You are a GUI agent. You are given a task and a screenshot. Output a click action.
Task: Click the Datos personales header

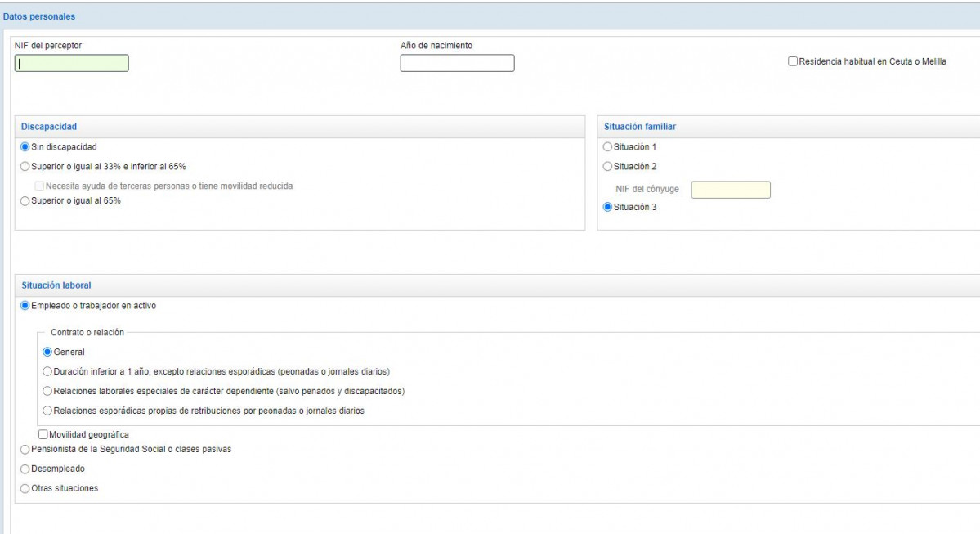pos(38,16)
